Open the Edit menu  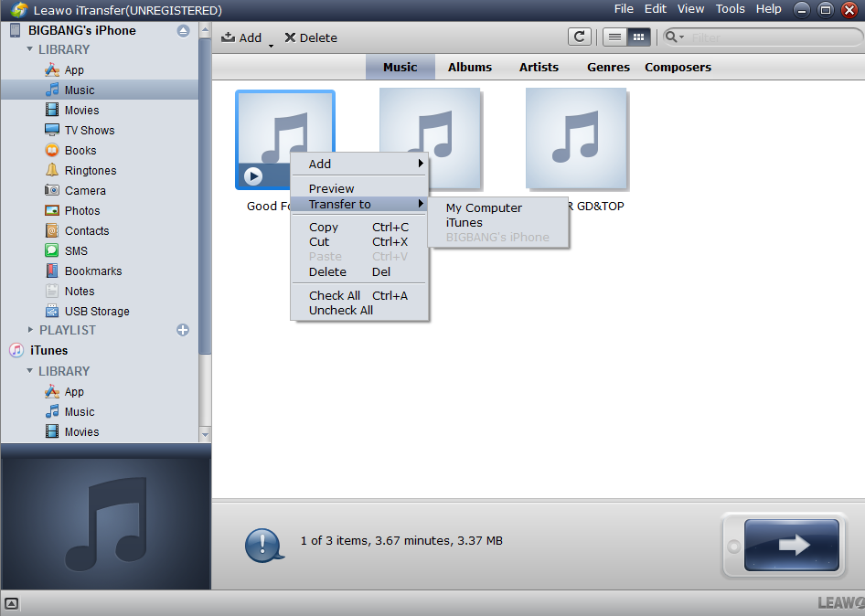[655, 9]
